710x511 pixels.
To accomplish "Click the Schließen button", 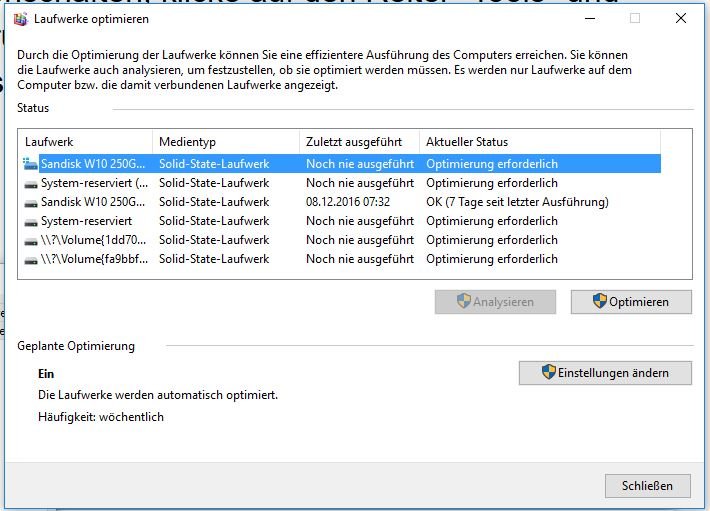I will coord(648,486).
